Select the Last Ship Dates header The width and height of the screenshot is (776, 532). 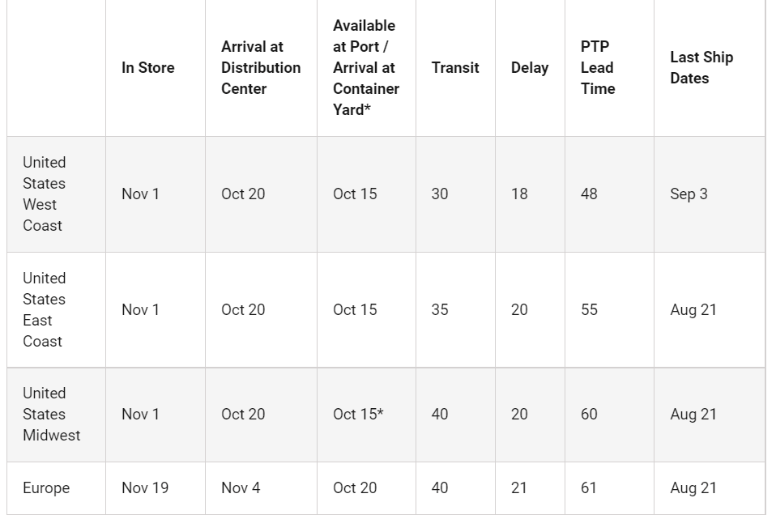tap(701, 68)
